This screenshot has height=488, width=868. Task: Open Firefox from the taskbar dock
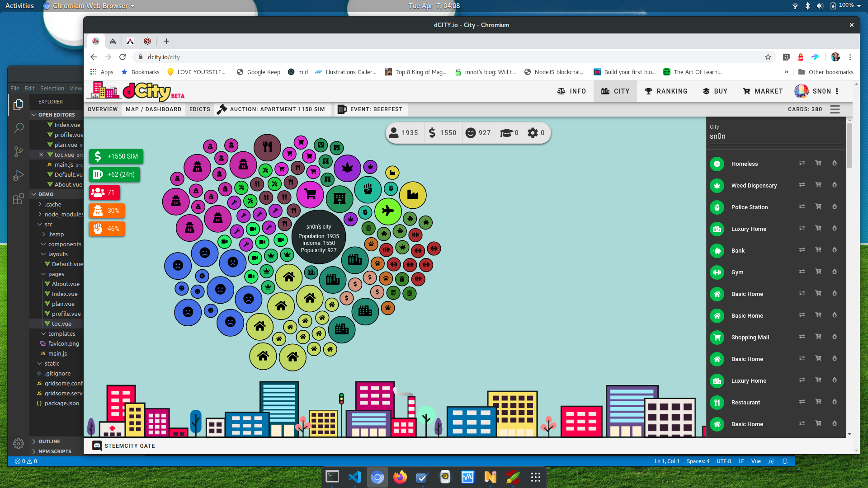(400, 477)
